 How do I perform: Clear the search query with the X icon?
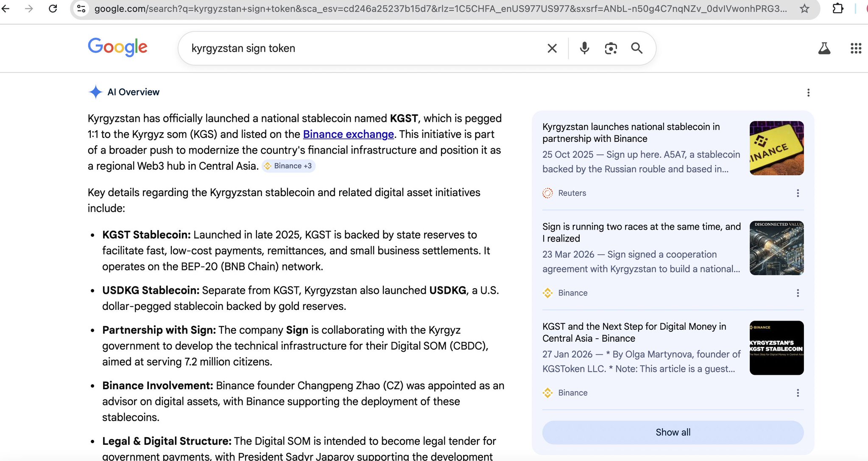point(552,48)
